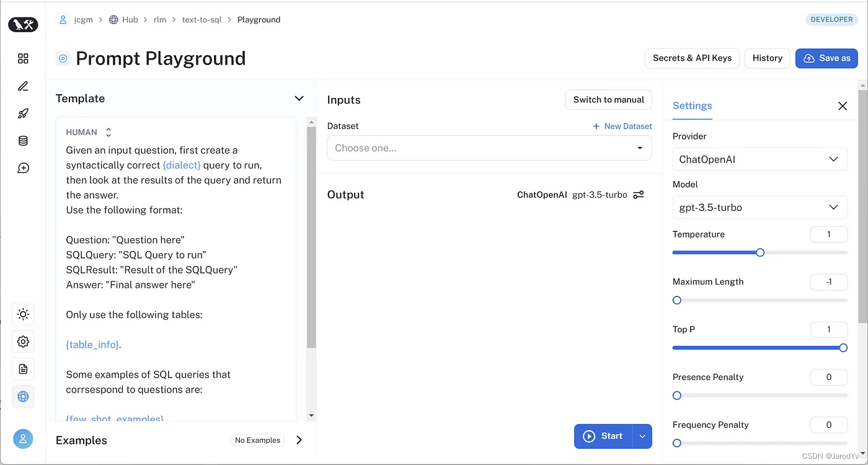868x465 pixels.
Task: Create a New Dataset
Action: point(622,126)
